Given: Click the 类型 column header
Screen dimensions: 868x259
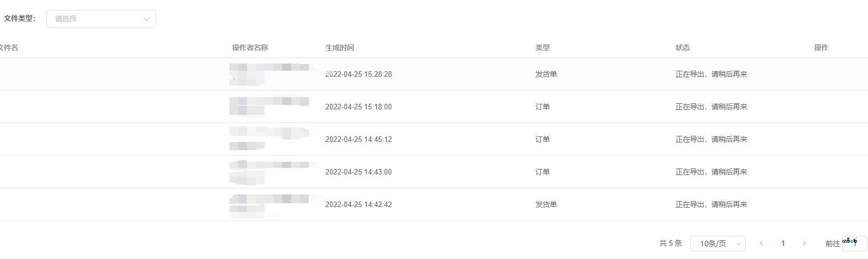Looking at the screenshot, I should pyautogui.click(x=543, y=47).
